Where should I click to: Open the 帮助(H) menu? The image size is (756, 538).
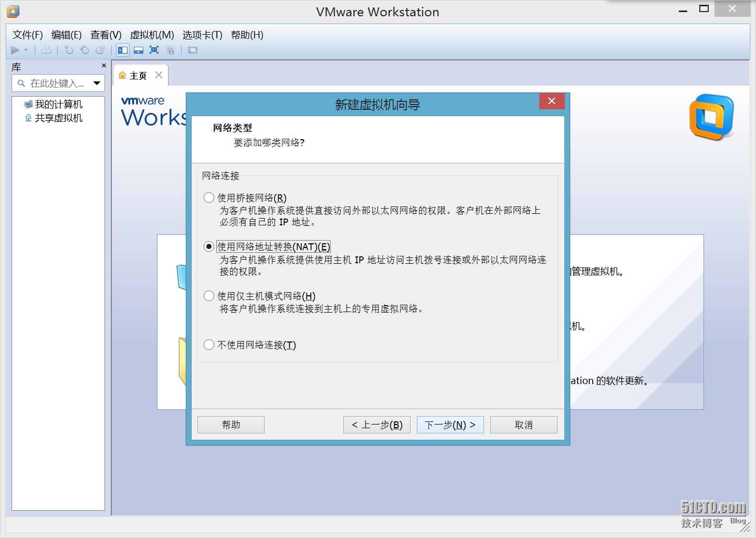[247, 35]
